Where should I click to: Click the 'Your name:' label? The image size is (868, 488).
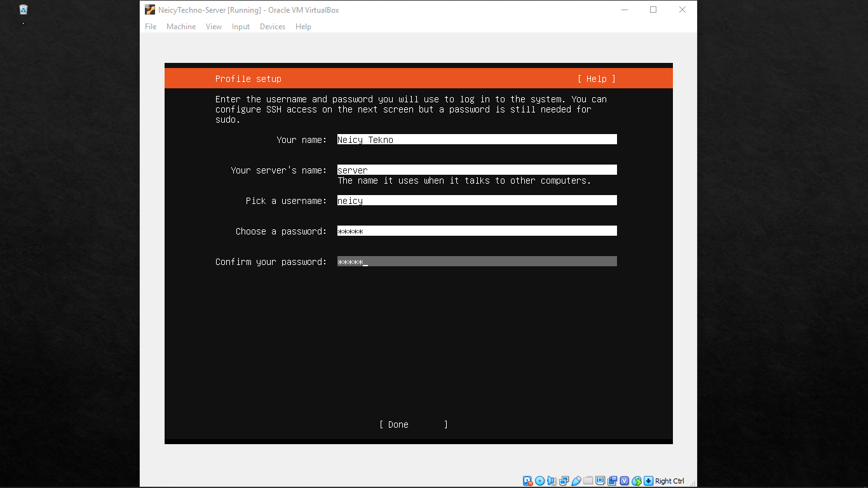302,140
